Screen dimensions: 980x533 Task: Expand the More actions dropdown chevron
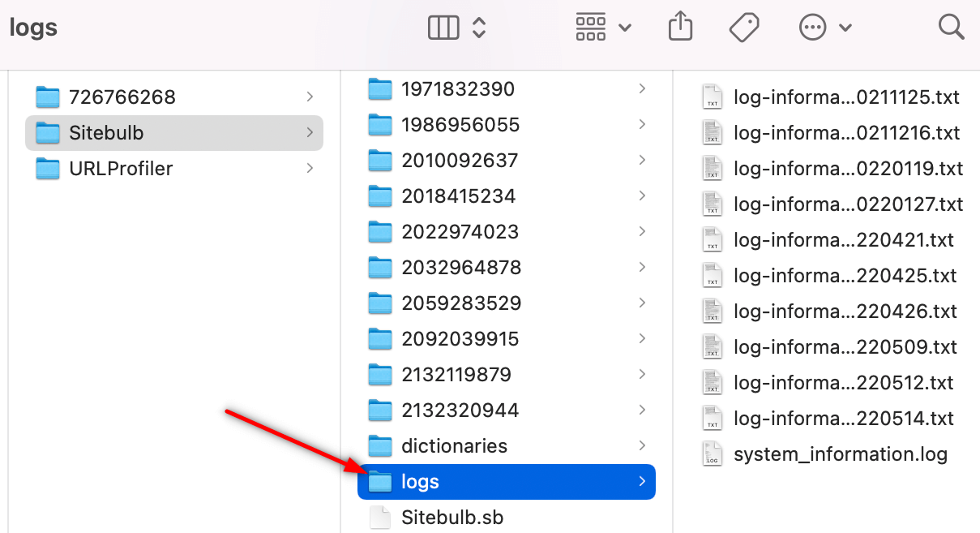tap(845, 28)
